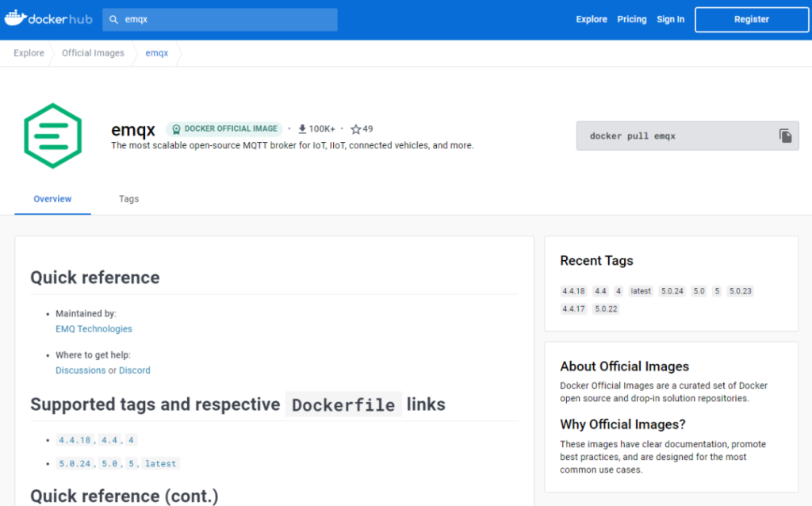
Task: Open the Discussions help link
Action: 81,370
